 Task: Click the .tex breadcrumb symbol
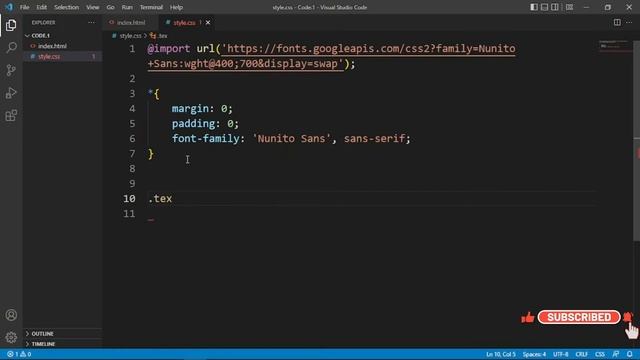(159, 36)
